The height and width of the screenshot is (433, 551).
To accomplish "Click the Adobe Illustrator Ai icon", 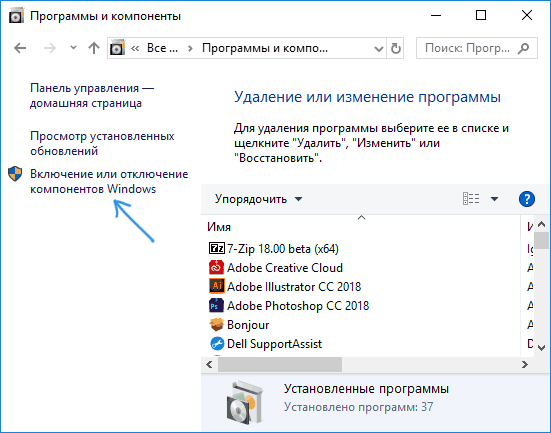I will (216, 286).
